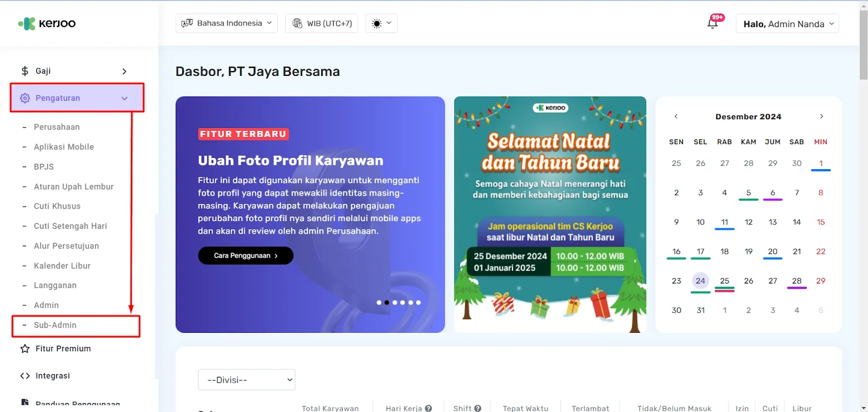Click the Terlambat column header
The width and height of the screenshot is (868, 412).
click(590, 408)
